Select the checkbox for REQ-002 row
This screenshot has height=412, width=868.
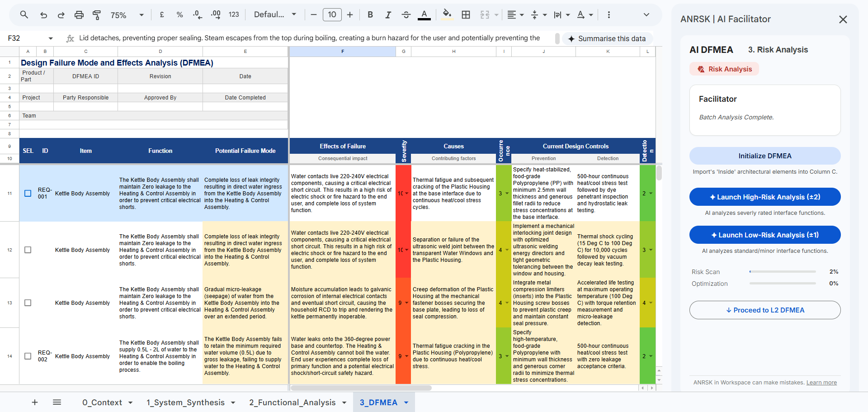coord(28,356)
